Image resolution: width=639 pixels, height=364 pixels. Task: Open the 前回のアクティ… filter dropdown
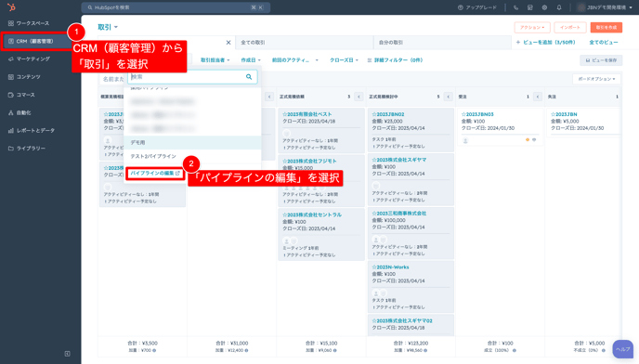[295, 60]
